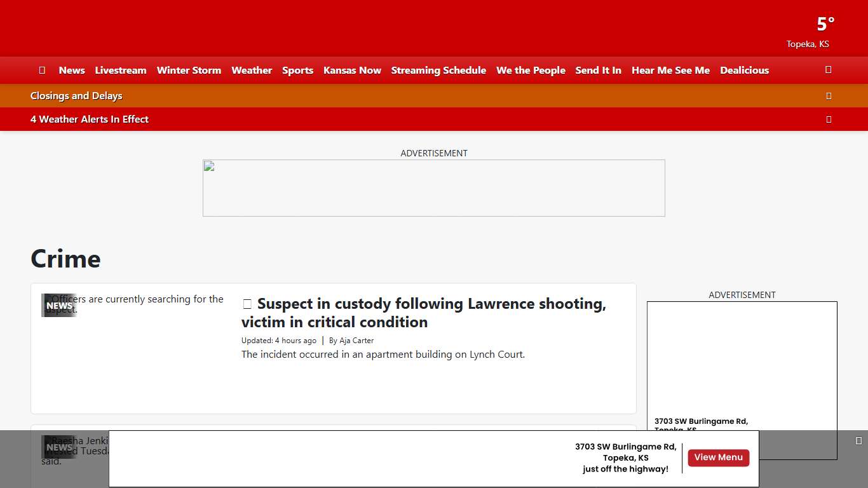Open the Weather navigation item
This screenshot has height=488, width=868.
252,71
